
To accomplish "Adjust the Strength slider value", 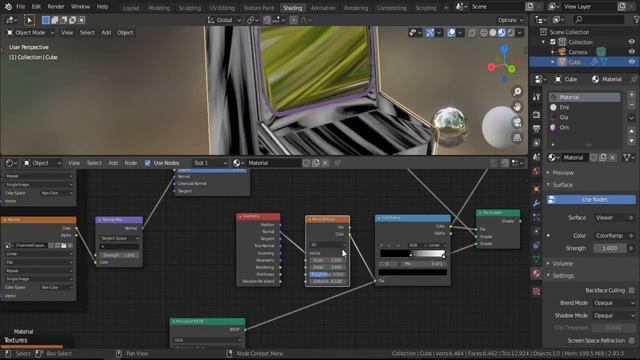I will pos(610,248).
